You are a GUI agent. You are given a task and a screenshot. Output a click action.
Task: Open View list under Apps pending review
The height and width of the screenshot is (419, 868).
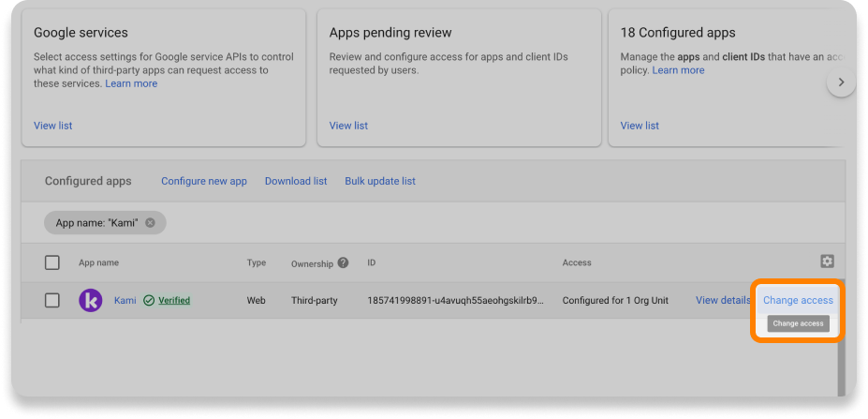coord(348,126)
